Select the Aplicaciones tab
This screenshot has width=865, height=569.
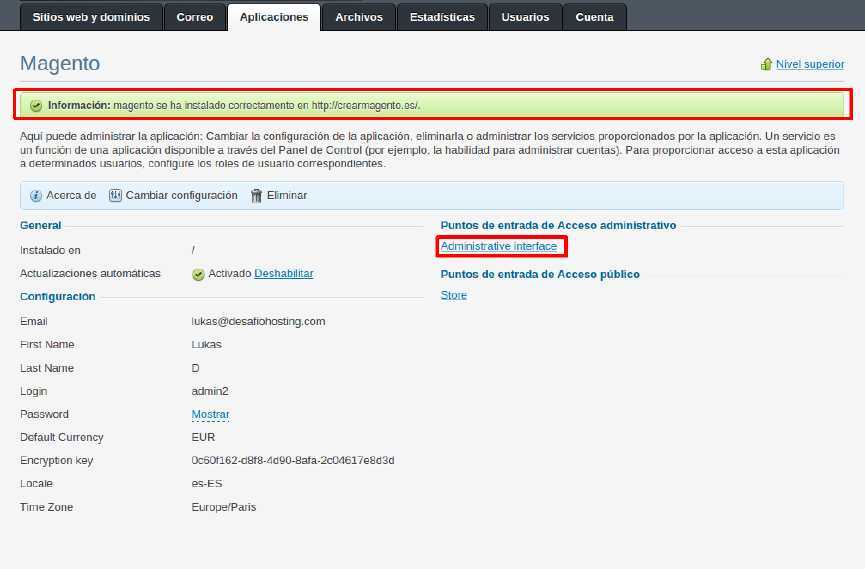tap(274, 17)
